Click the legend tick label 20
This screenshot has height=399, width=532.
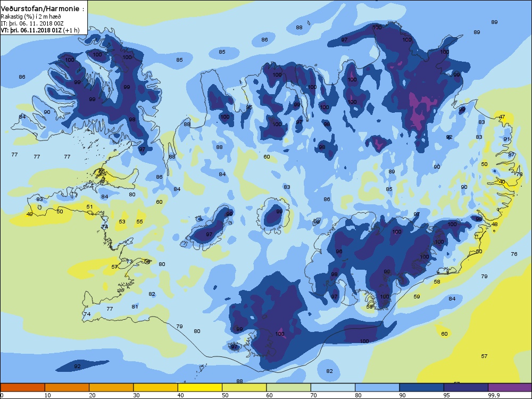(92, 395)
